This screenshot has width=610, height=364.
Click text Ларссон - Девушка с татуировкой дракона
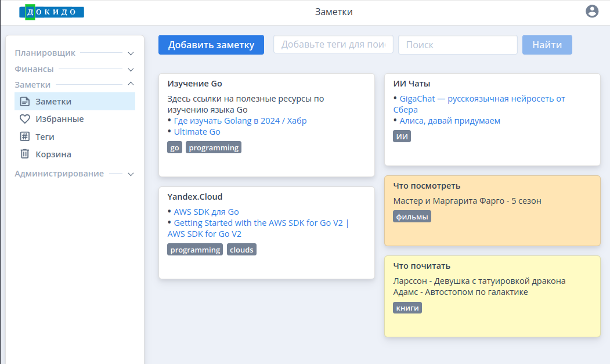click(479, 281)
